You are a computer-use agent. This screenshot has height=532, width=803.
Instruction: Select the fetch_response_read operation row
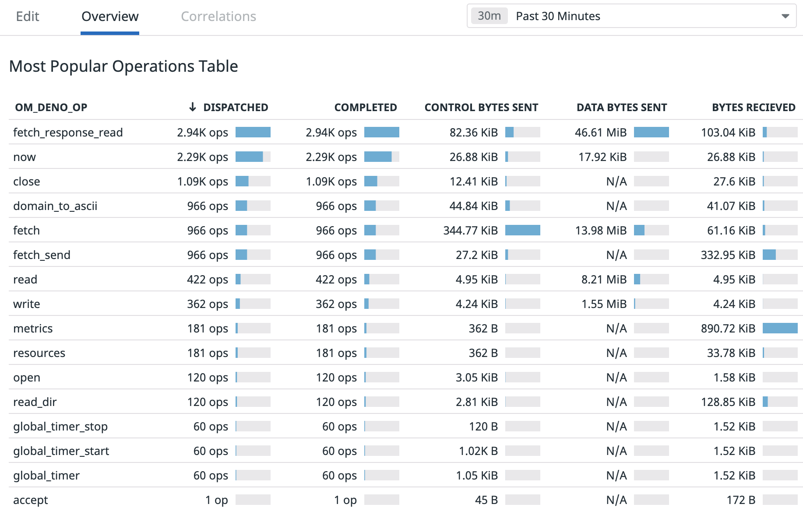(68, 132)
